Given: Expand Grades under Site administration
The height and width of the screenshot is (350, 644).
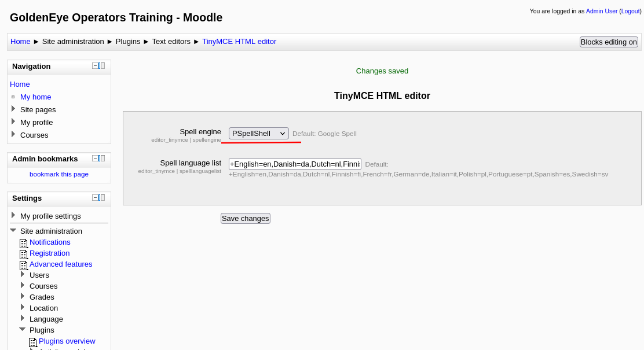Looking at the screenshot, I should pos(23,296).
